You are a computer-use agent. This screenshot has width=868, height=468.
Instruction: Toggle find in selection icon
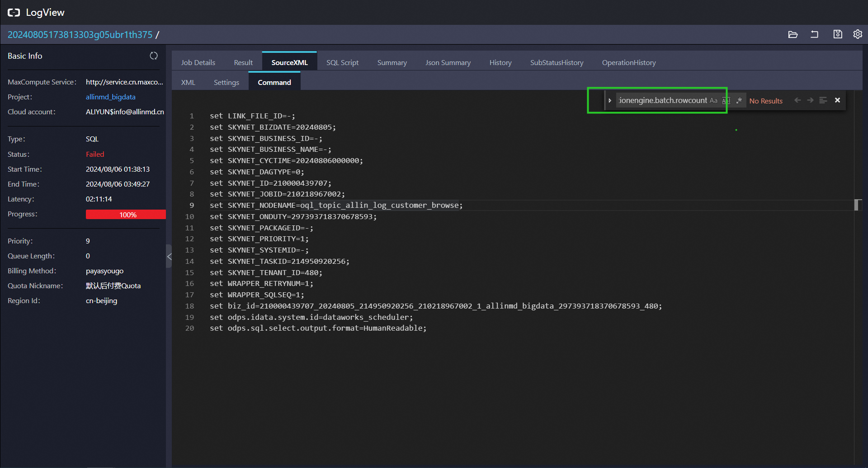[823, 100]
